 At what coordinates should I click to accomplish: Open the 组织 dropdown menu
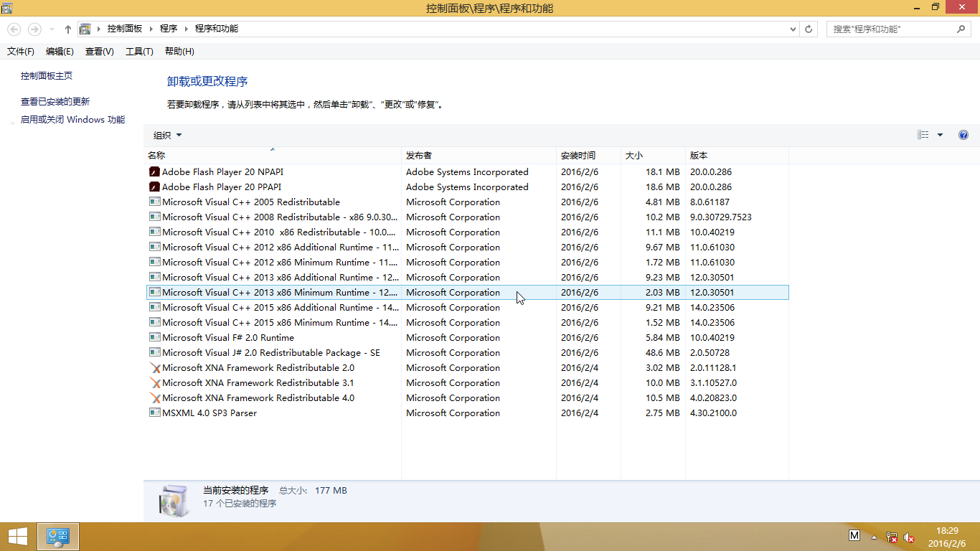[x=167, y=135]
